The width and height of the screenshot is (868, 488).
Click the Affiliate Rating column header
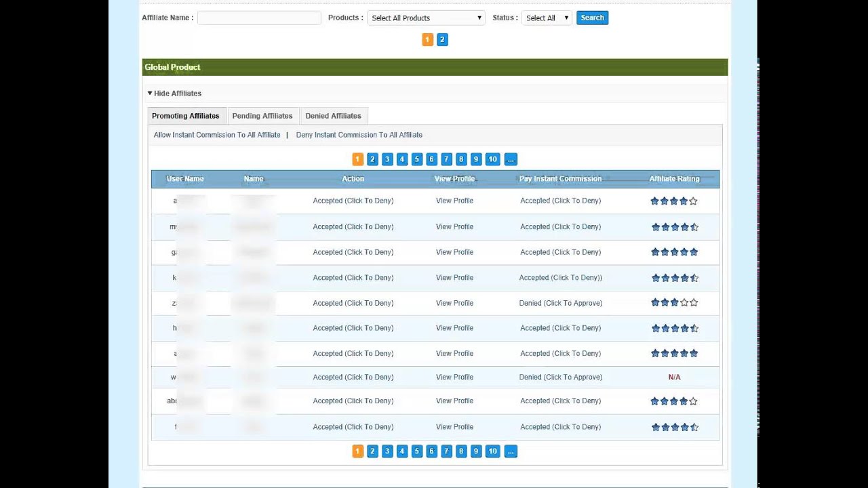(x=675, y=179)
